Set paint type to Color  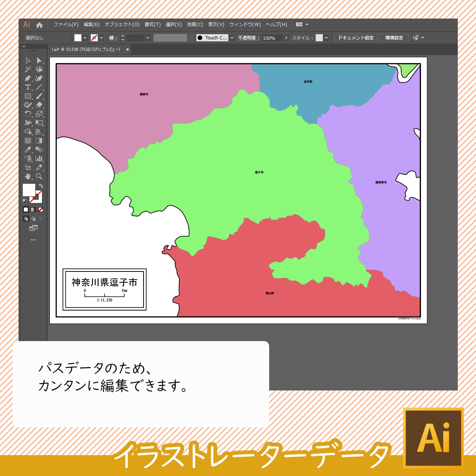(26, 210)
